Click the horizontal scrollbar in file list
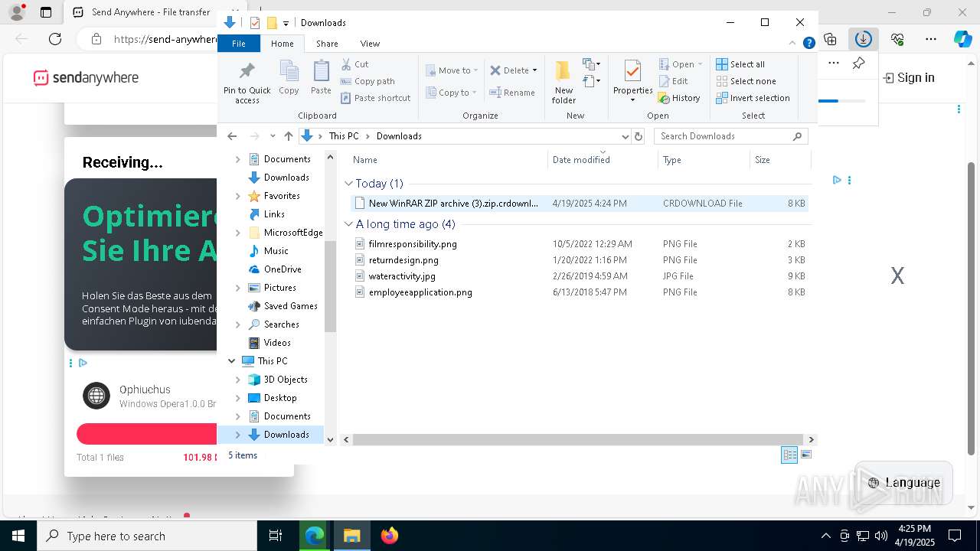 pyautogui.click(x=577, y=439)
